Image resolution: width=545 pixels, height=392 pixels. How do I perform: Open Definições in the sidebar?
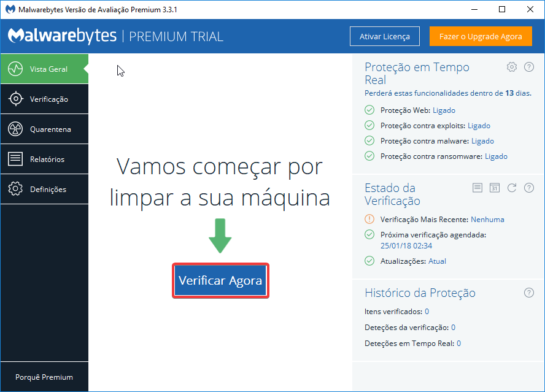click(44, 190)
